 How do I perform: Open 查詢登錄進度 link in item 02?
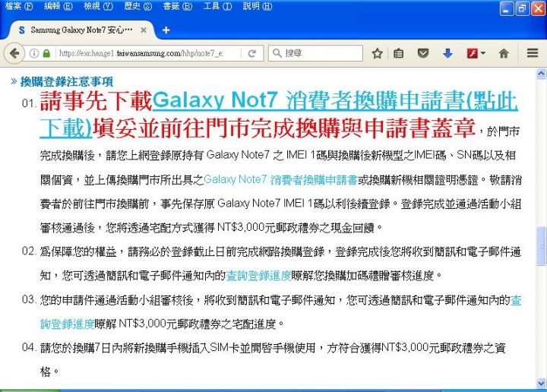tap(258, 276)
